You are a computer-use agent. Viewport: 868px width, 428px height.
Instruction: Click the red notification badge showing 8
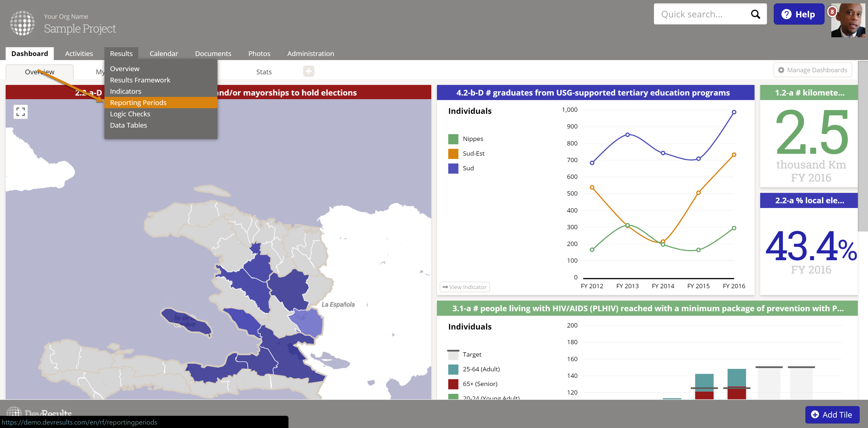coord(832,12)
